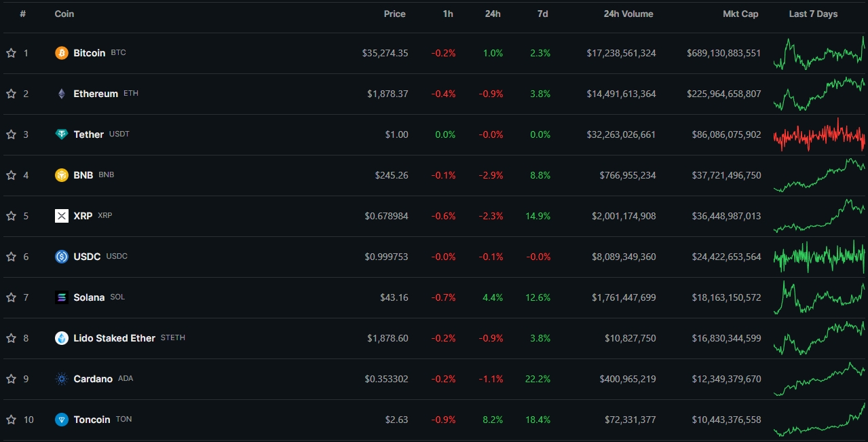The width and height of the screenshot is (868, 442).
Task: Click the XRP logo icon
Action: coord(62,216)
